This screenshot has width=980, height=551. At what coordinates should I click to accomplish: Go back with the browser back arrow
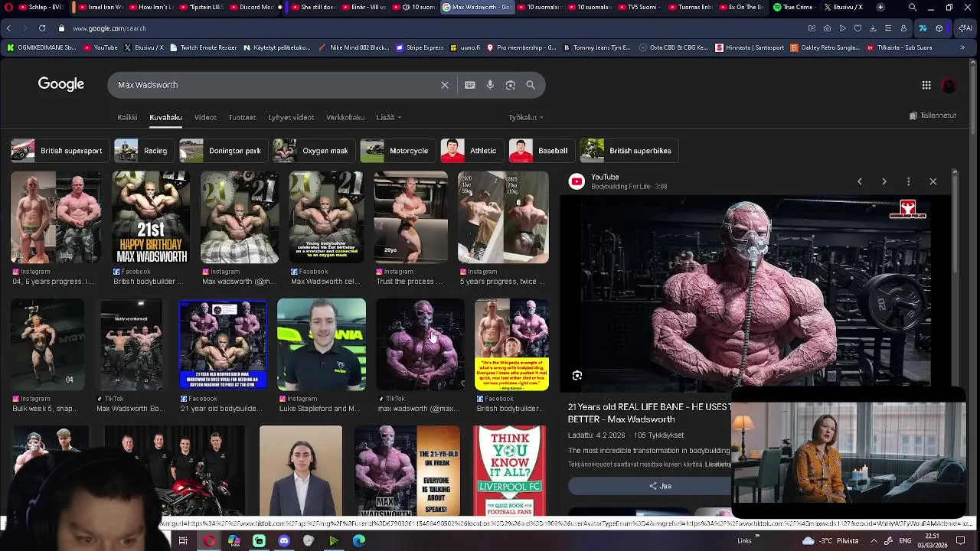point(8,28)
